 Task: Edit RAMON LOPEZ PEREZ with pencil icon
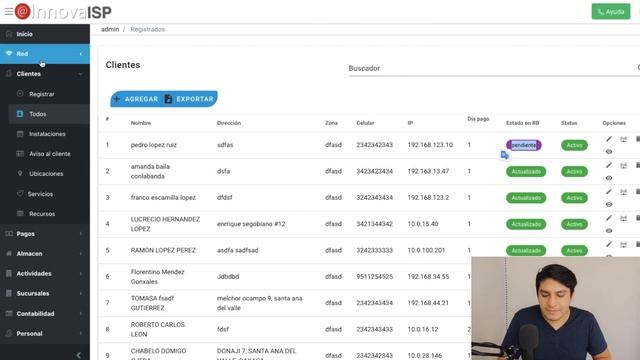click(x=609, y=244)
